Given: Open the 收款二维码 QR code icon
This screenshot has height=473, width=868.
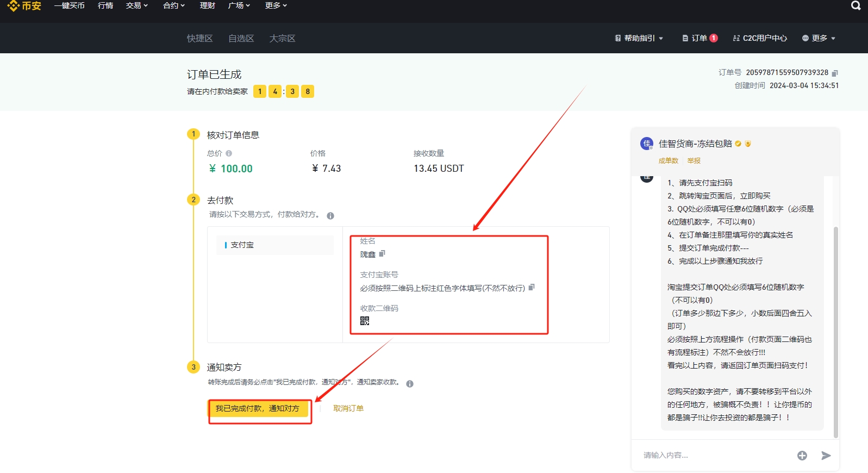Looking at the screenshot, I should (365, 321).
